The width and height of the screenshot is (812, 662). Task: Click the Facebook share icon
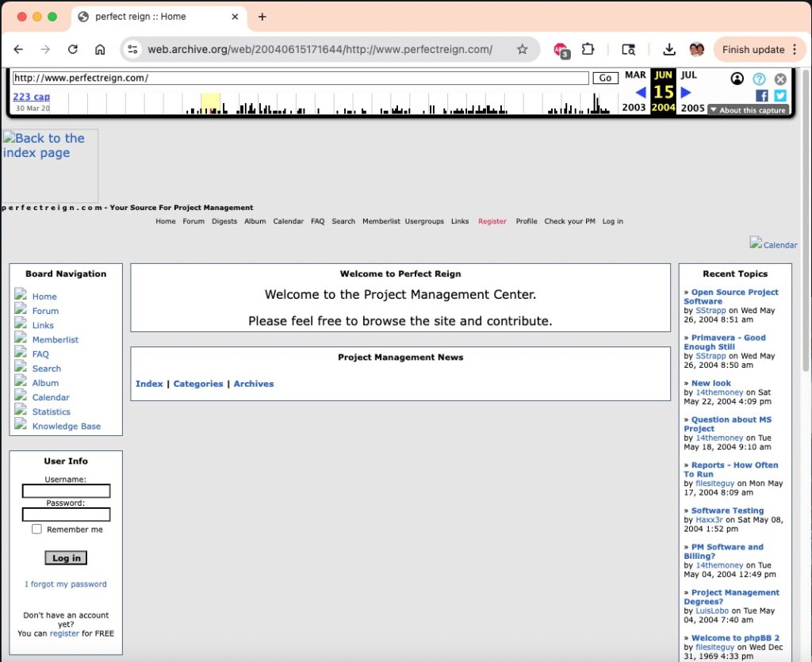(x=762, y=96)
